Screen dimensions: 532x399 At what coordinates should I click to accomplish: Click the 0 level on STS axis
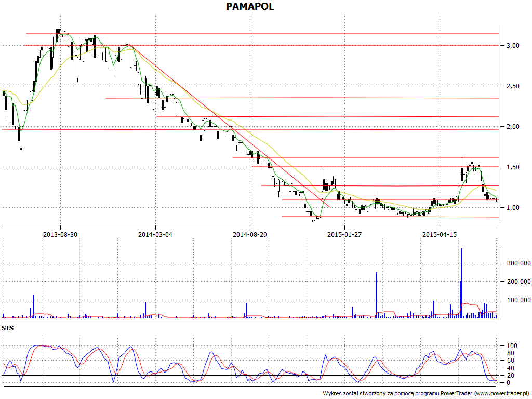pyautogui.click(x=508, y=383)
